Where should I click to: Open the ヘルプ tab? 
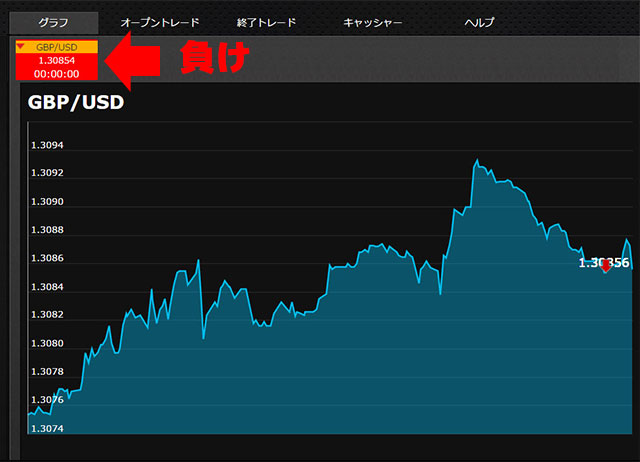[479, 22]
